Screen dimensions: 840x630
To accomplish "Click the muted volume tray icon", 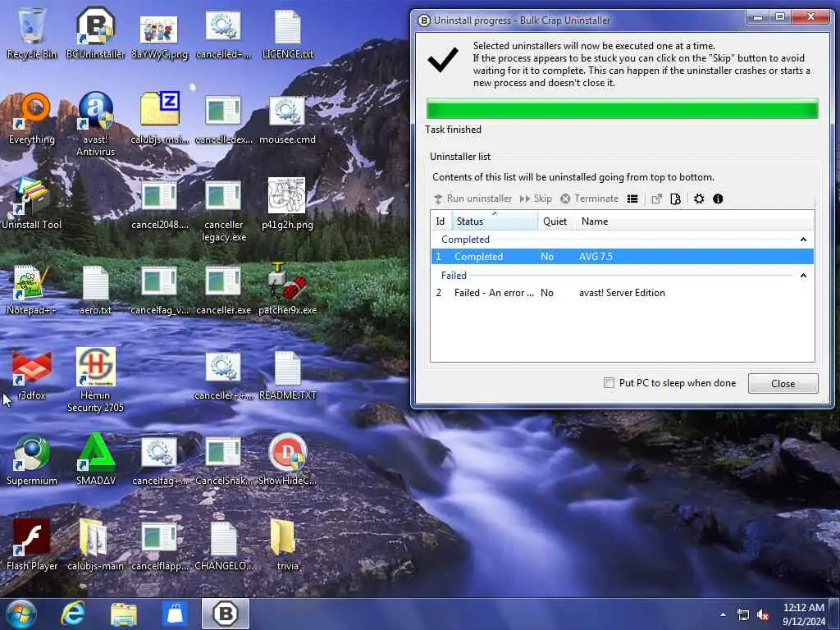I will pyautogui.click(x=762, y=615).
